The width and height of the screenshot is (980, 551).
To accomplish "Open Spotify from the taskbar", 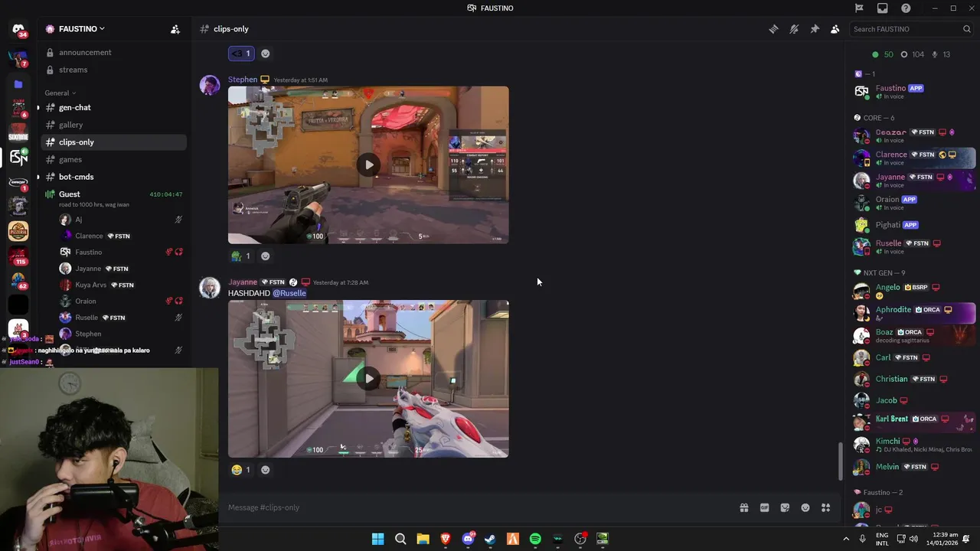I will coord(535,539).
